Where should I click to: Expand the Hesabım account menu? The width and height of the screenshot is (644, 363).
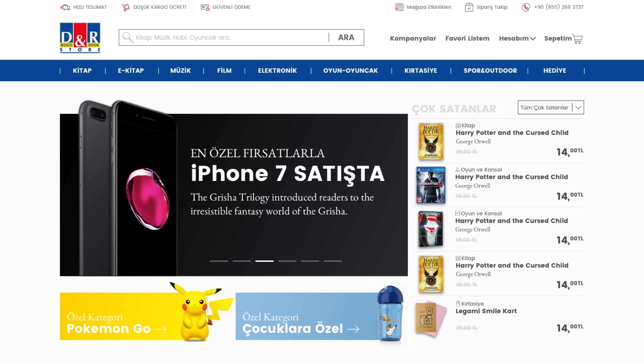517,38
